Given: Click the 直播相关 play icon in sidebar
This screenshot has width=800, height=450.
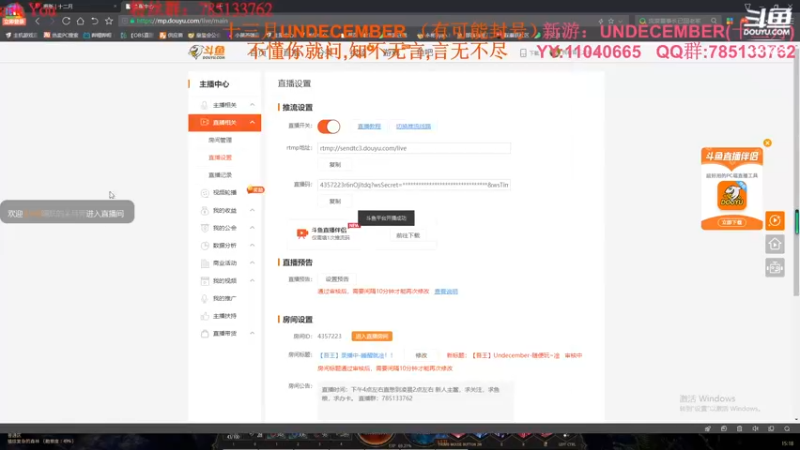Looking at the screenshot, I should [204, 122].
